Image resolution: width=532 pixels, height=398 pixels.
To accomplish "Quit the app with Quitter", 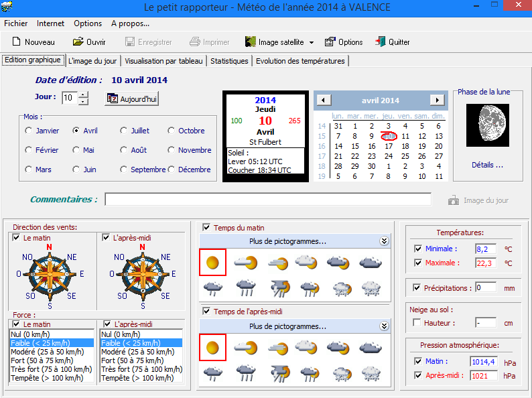I will [x=392, y=42].
